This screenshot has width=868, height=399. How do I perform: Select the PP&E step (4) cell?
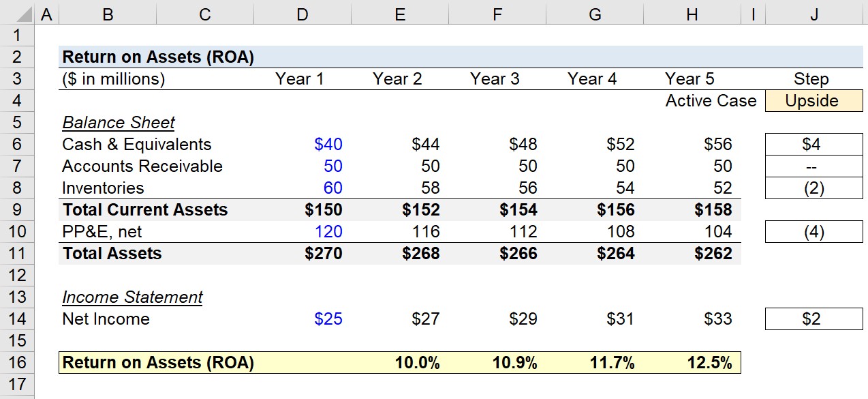(x=813, y=232)
